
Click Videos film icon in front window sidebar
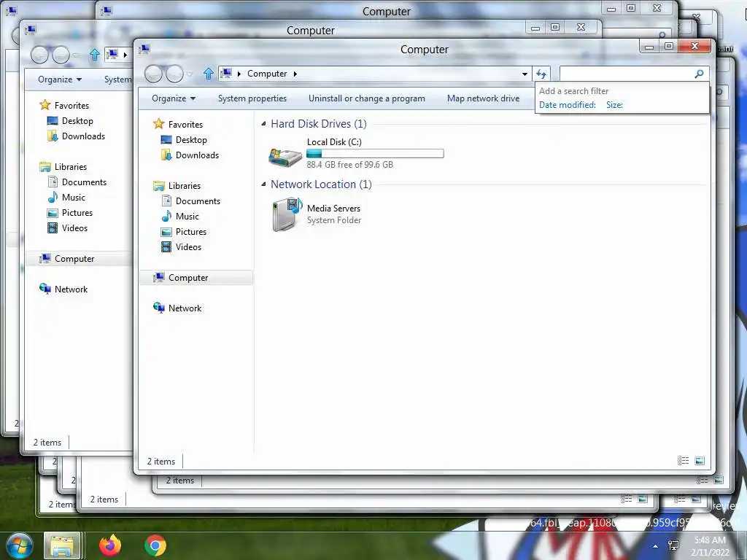pos(166,246)
